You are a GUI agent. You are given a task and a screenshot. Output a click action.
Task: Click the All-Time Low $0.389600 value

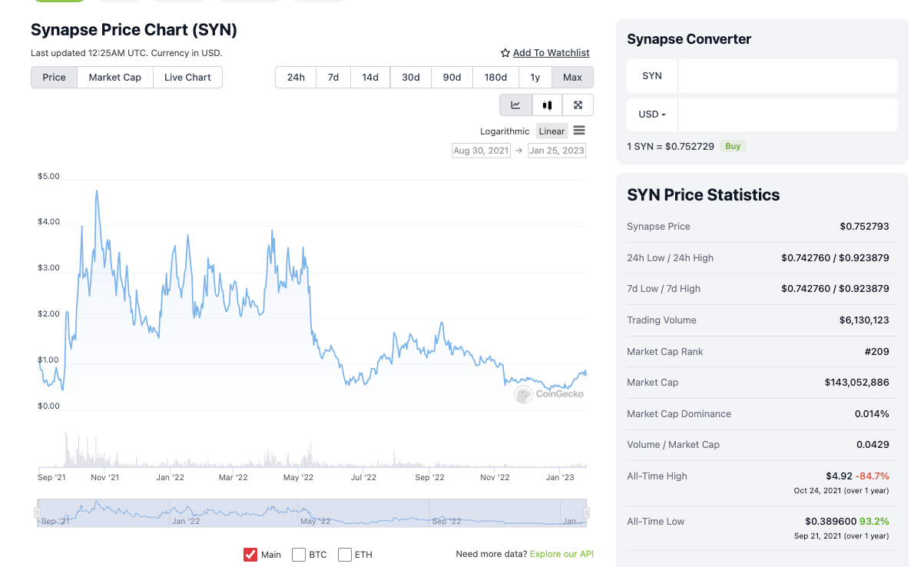pos(830,522)
